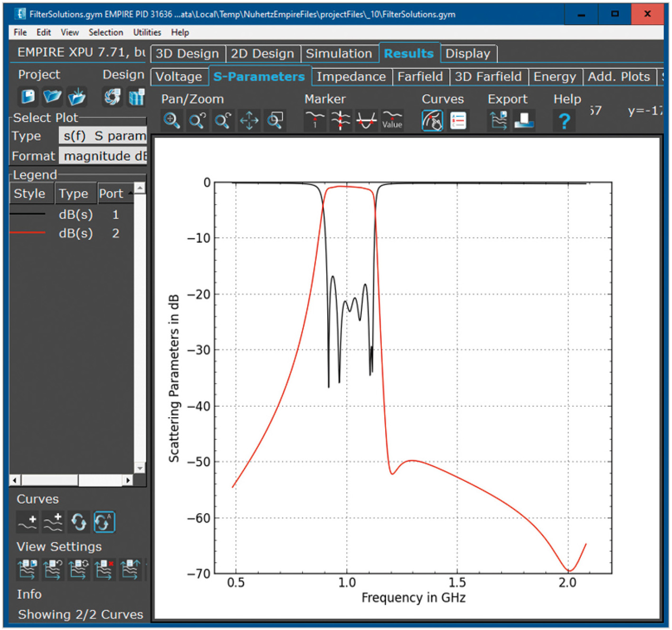Click the add single curve icon
The height and width of the screenshot is (630, 672).
pyautogui.click(x=27, y=522)
